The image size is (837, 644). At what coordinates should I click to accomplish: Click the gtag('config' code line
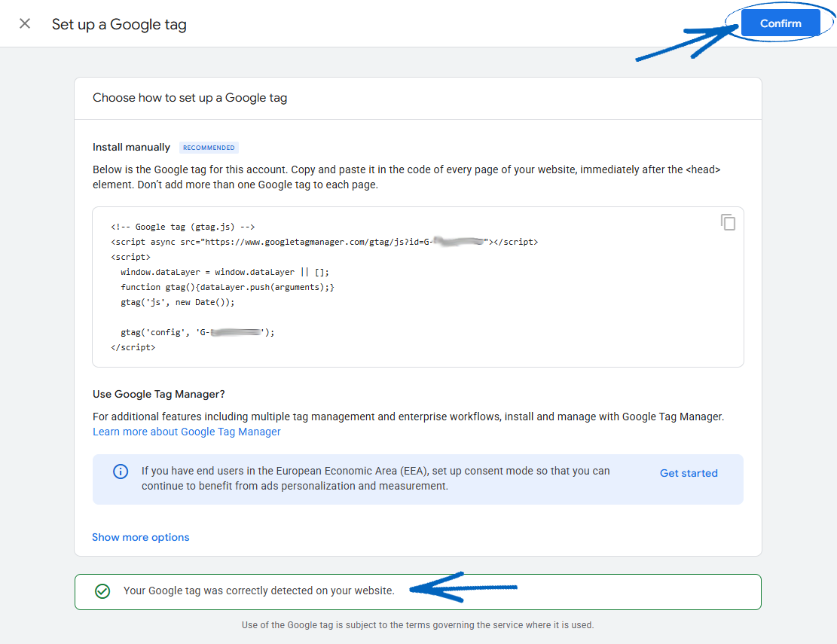click(197, 332)
